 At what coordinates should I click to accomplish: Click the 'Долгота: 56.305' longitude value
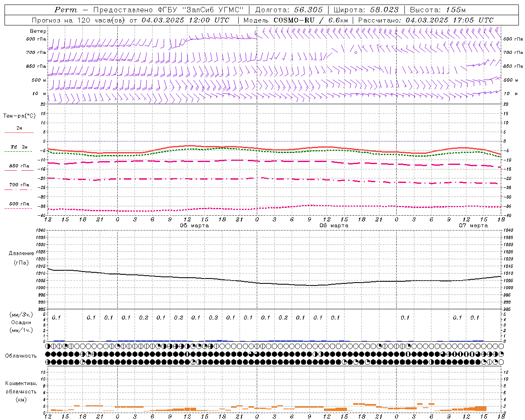tap(289, 10)
